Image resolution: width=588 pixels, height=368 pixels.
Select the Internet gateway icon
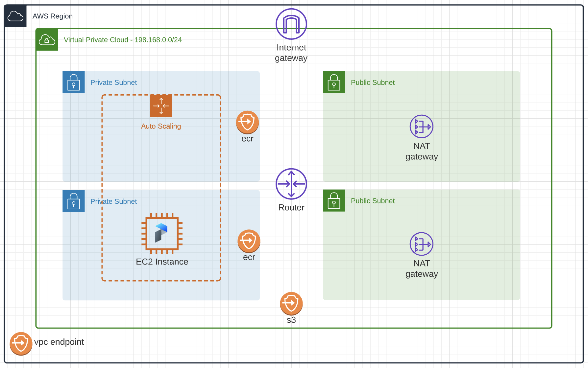pyautogui.click(x=291, y=24)
